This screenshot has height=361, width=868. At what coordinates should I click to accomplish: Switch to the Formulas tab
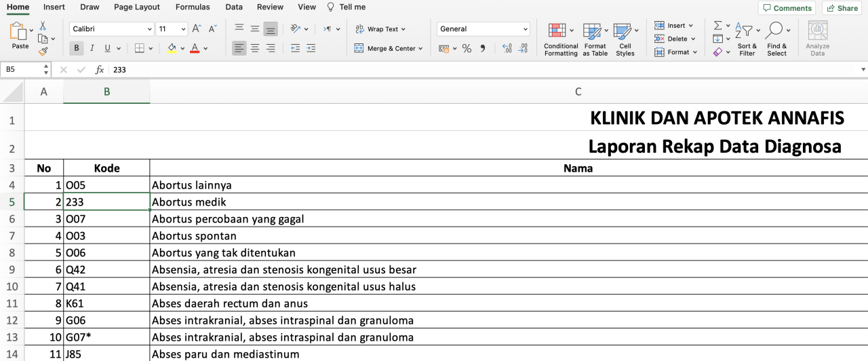coord(192,7)
